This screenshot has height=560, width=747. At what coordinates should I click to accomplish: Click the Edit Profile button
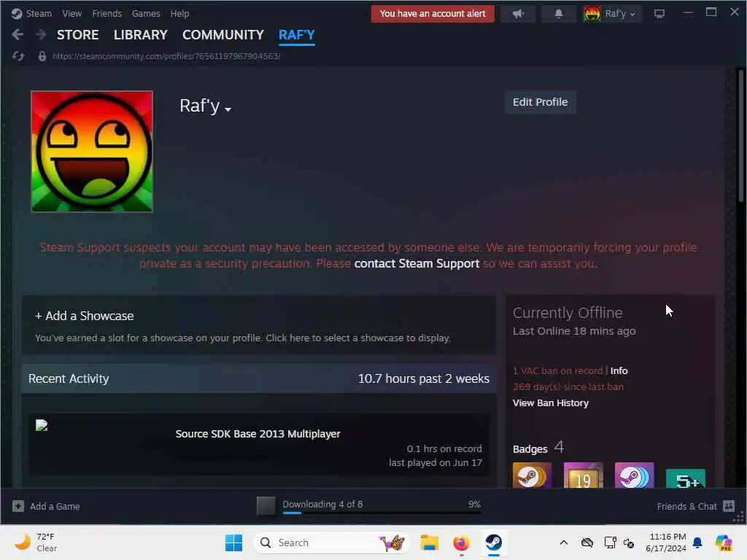point(541,102)
